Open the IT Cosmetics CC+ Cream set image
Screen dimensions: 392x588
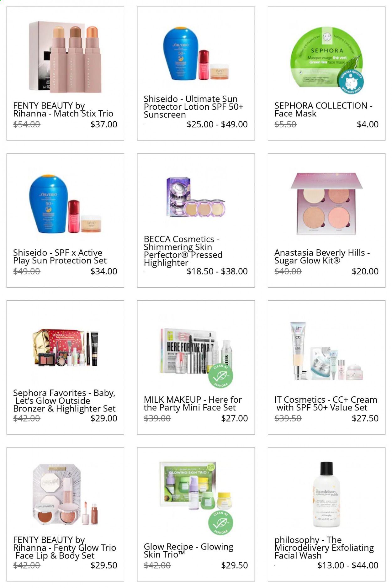click(x=326, y=351)
